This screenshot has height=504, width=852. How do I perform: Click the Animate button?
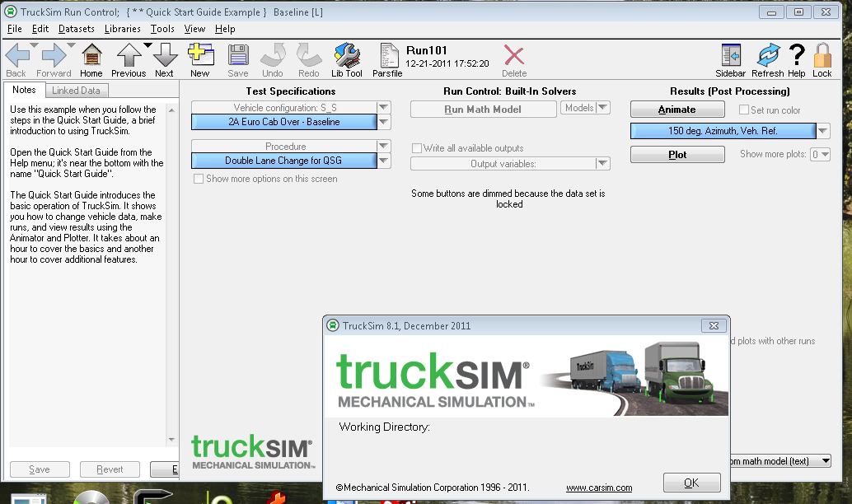pyautogui.click(x=677, y=110)
